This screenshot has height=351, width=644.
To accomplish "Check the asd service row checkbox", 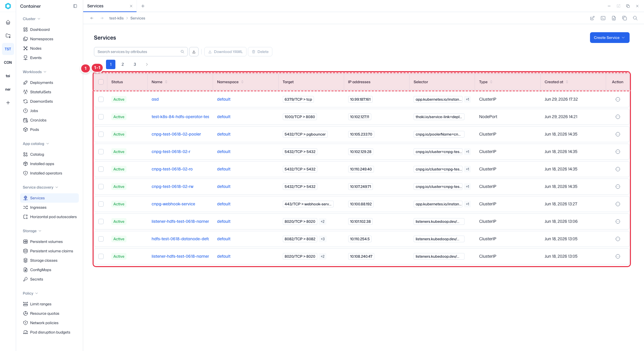I will 101,99.
